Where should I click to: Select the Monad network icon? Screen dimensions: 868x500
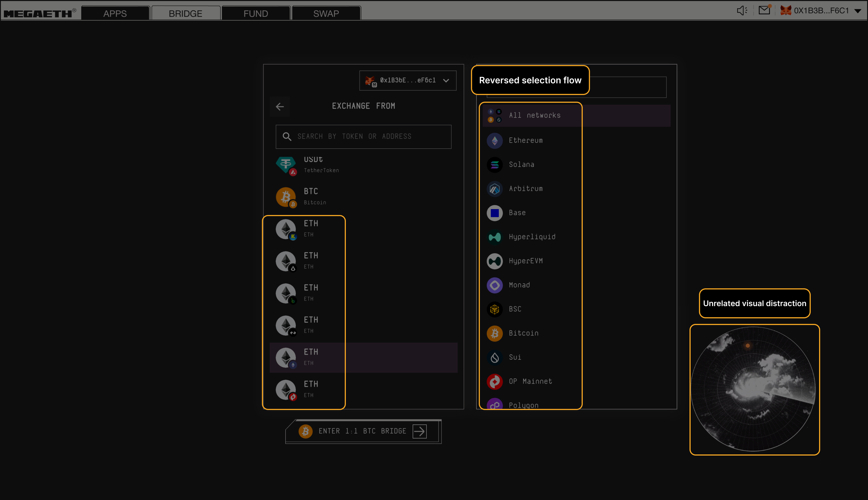(495, 285)
